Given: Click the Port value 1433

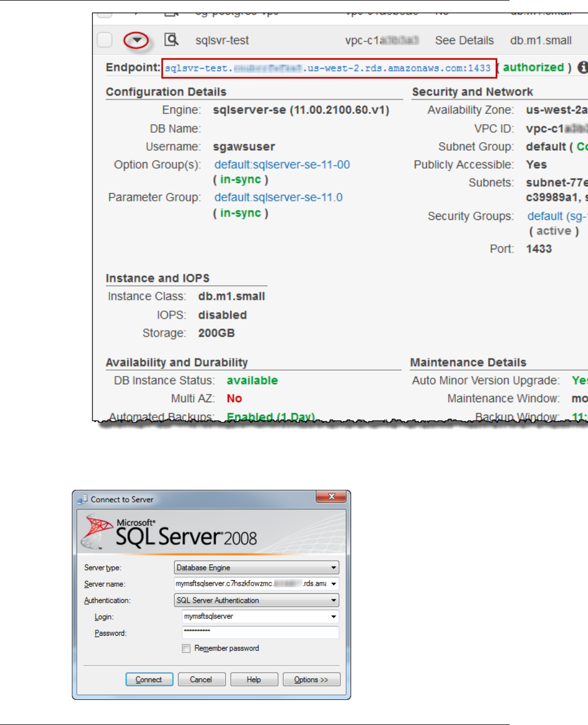Looking at the screenshot, I should click(539, 249).
